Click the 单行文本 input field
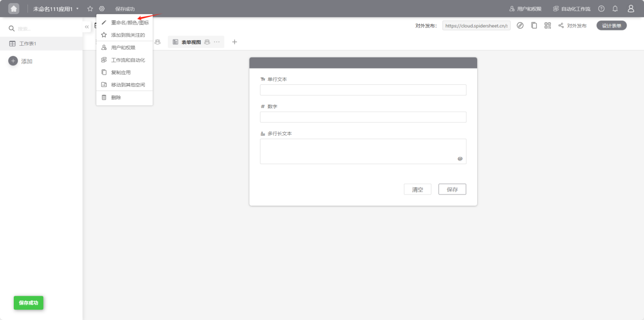 point(363,90)
